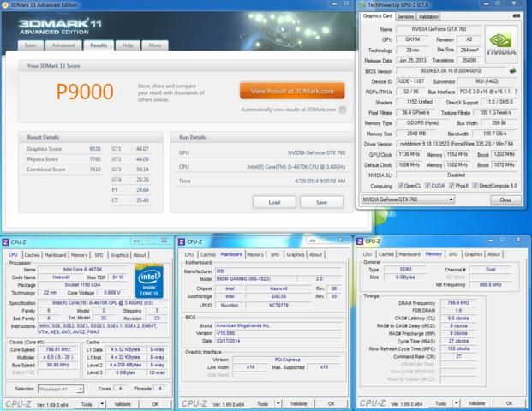Click the BIOS Date value 03/17/2014

tap(278, 341)
